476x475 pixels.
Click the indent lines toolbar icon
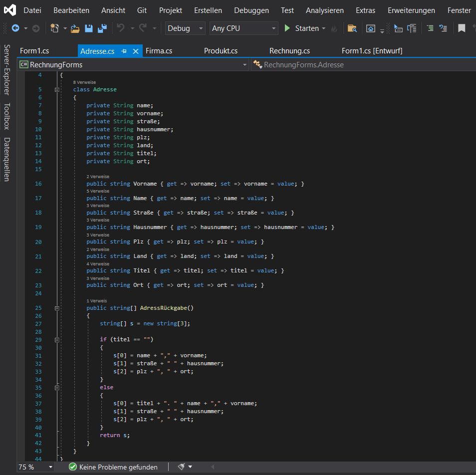430,28
